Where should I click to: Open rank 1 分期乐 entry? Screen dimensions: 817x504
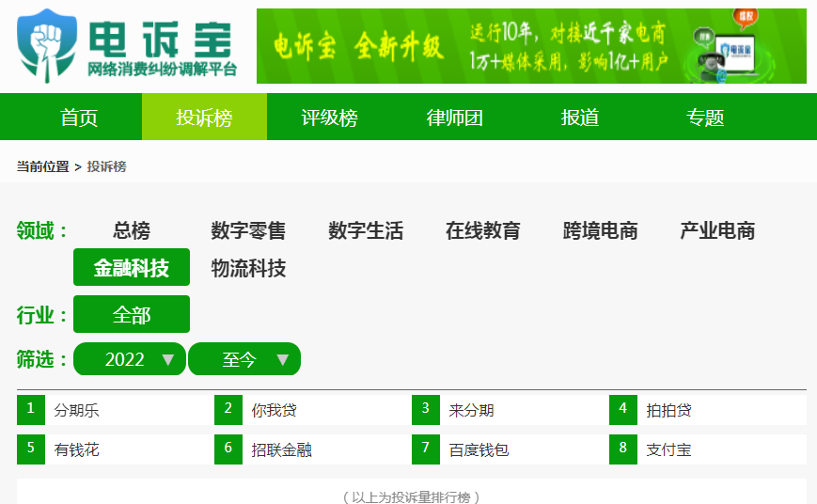click(x=115, y=410)
